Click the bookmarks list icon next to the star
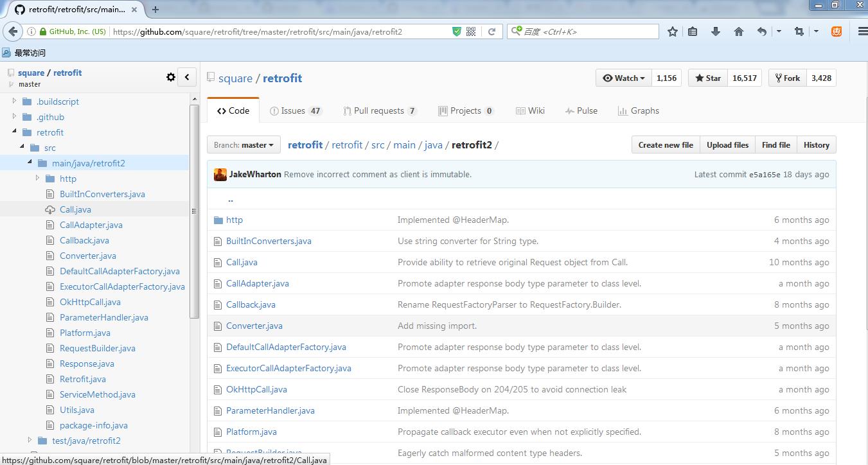 (693, 31)
